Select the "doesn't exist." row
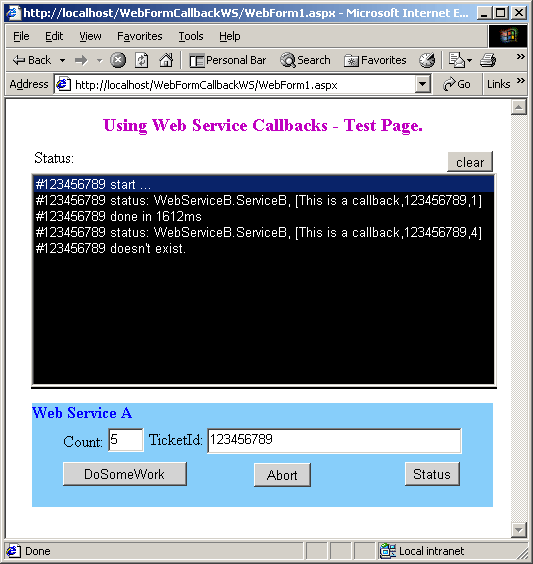The width and height of the screenshot is (533, 564). point(264,248)
